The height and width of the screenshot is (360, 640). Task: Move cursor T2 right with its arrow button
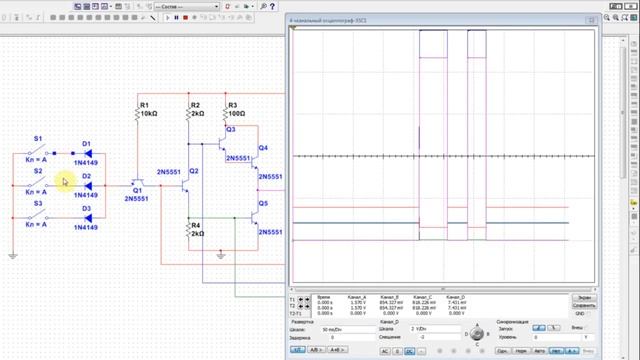(x=307, y=307)
